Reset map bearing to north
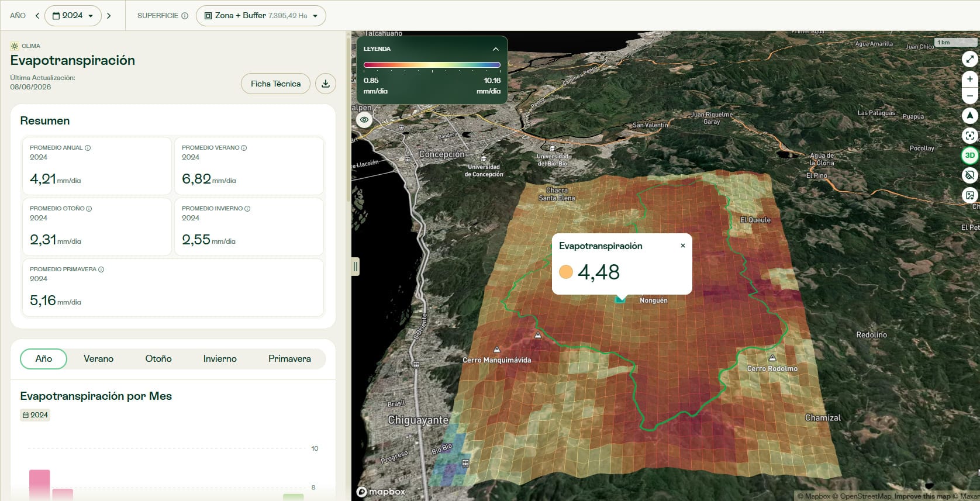The image size is (980, 501). click(970, 116)
